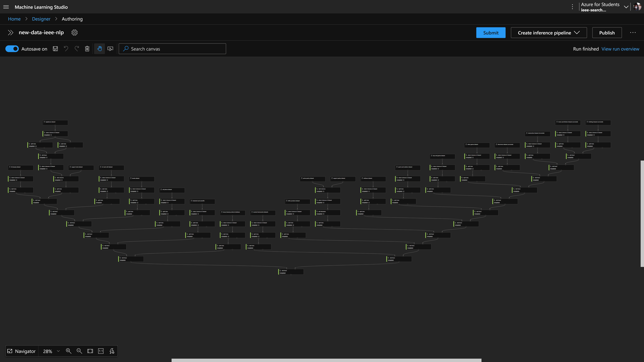Select the pan hand tool
Screen dimensions: 644x362
pyautogui.click(x=100, y=49)
